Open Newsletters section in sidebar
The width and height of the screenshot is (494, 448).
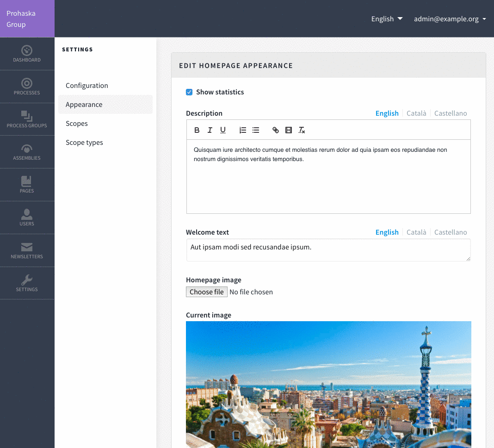(x=27, y=250)
